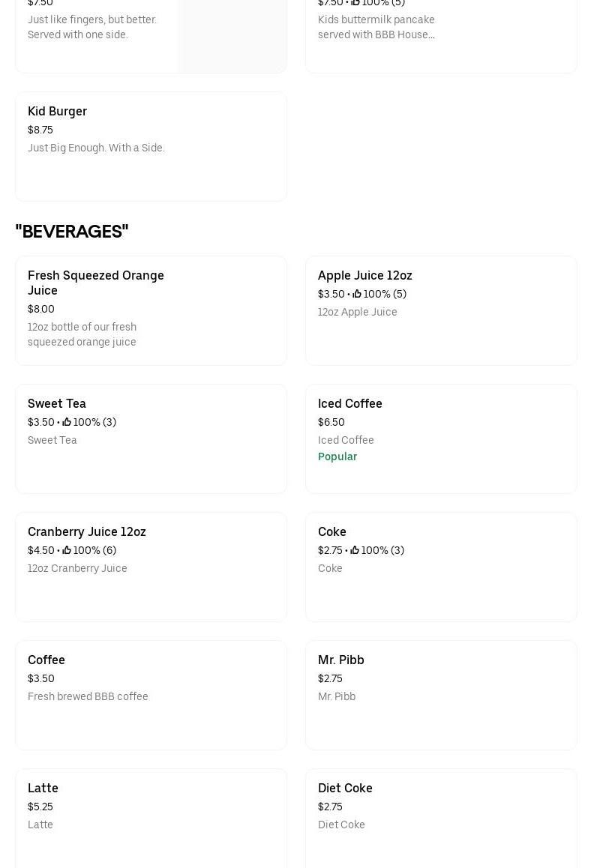
Task: Click the $8.75 price on Kid Burger
Action: [40, 130]
